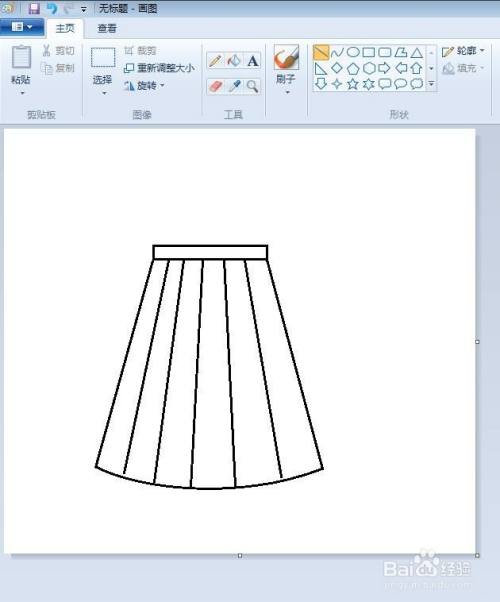Image resolution: width=500 pixels, height=602 pixels.
Task: Select the Color picker eyedropper tool
Action: (234, 86)
